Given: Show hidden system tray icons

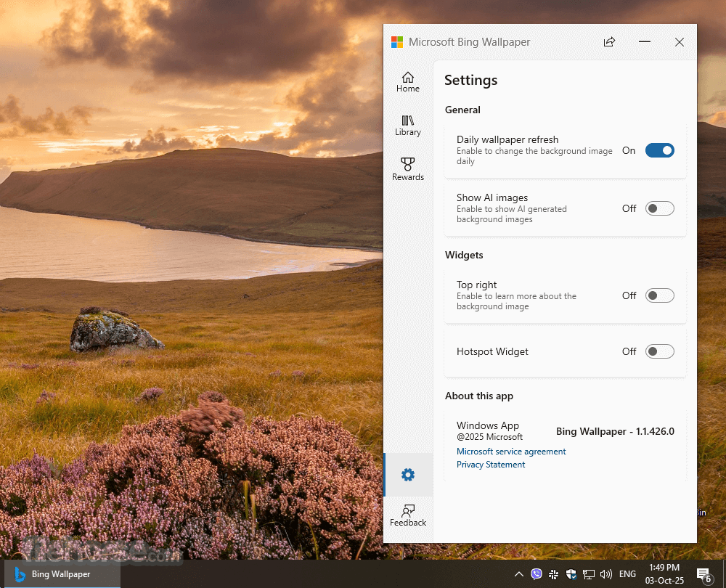Looking at the screenshot, I should pos(518,574).
